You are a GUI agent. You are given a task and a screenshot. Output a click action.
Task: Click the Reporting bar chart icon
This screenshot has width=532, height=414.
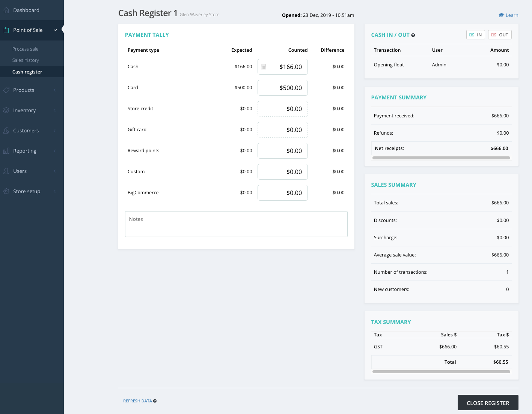(6, 151)
